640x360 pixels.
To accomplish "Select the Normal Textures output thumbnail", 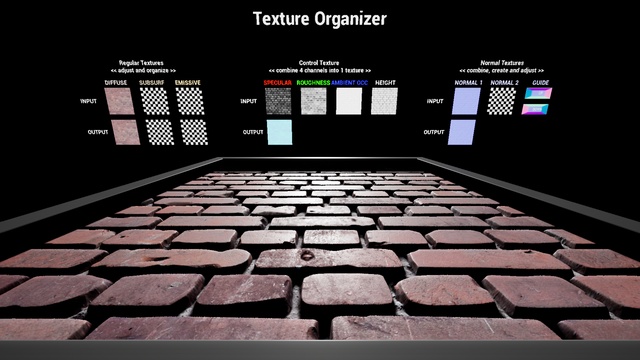I will pyautogui.click(x=462, y=132).
